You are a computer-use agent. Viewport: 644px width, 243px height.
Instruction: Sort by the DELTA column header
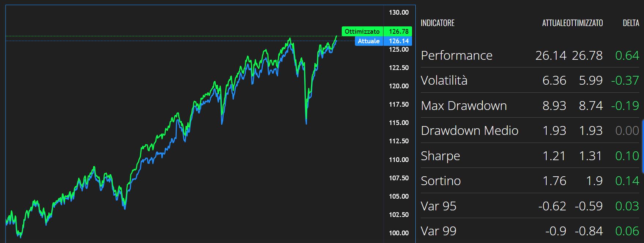(631, 23)
